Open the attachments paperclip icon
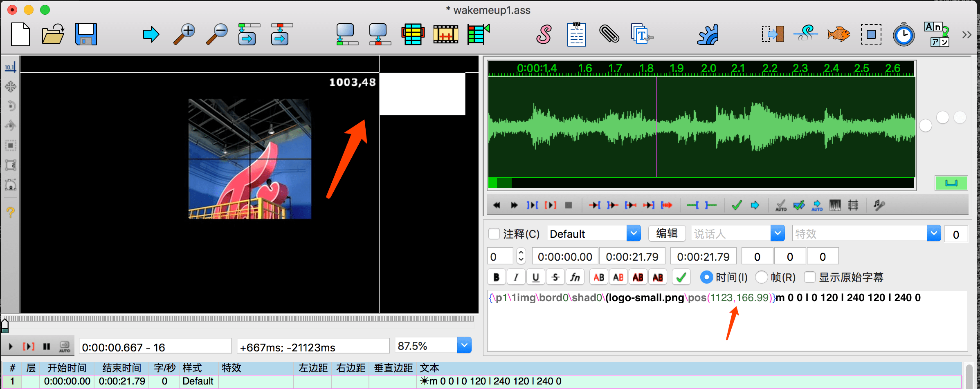This screenshot has height=389, width=980. [x=609, y=34]
